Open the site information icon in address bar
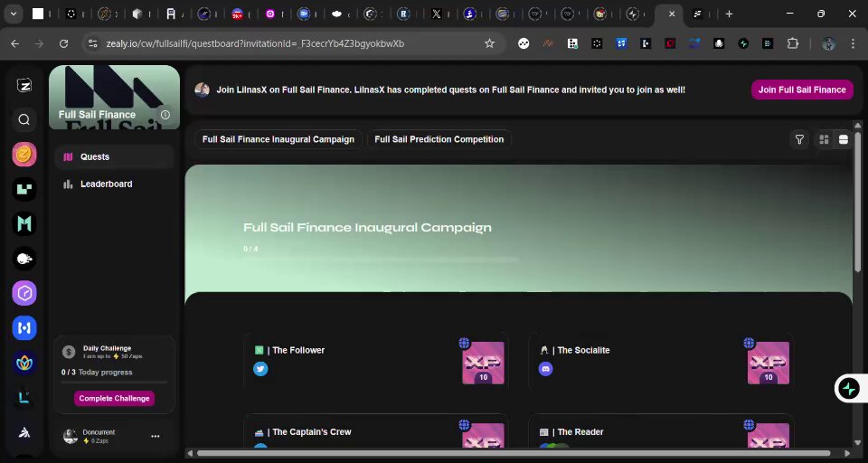868x463 pixels. click(x=93, y=43)
